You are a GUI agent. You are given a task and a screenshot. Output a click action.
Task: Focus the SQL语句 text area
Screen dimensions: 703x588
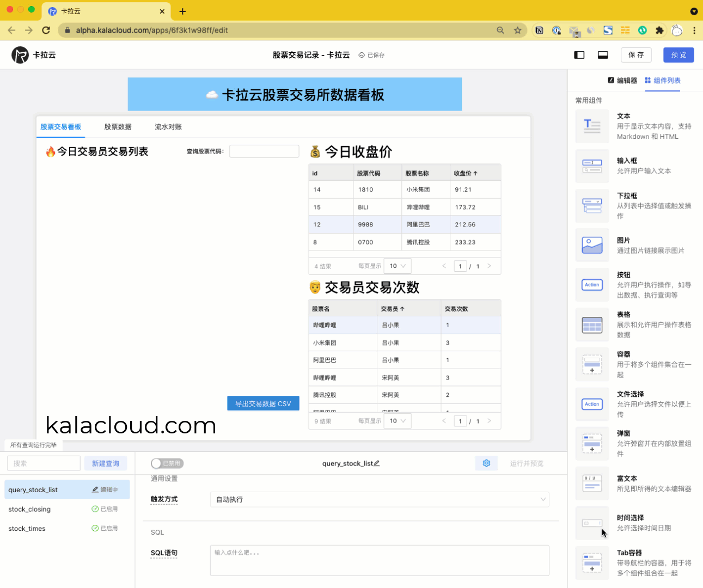(380, 560)
